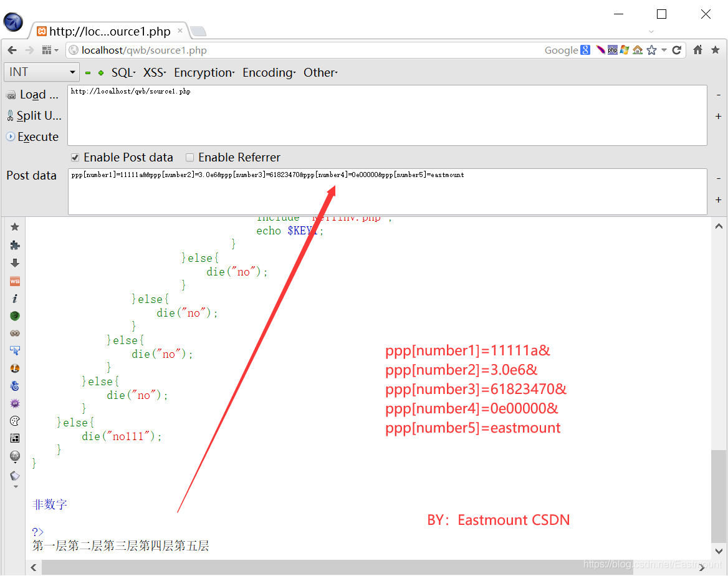Toggle Enable Referrer checkbox

[189, 158]
